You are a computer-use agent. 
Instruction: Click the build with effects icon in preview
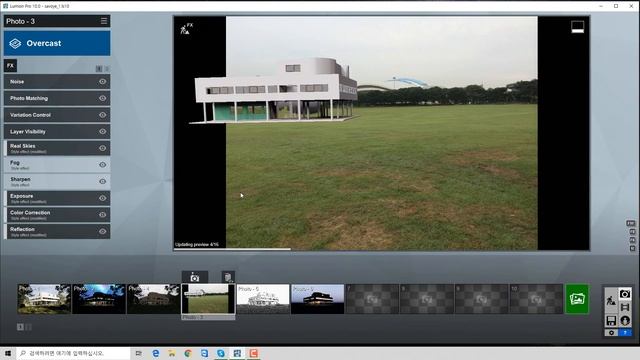click(x=187, y=29)
